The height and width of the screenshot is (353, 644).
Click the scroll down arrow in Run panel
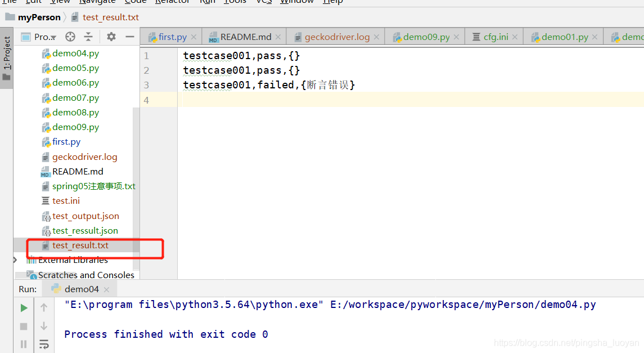[44, 326]
